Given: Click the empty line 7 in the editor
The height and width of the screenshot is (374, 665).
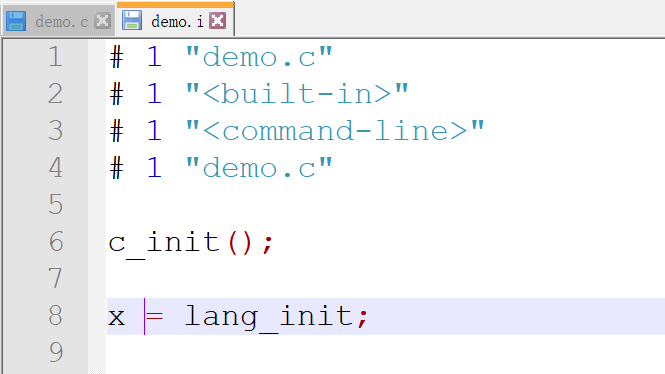Looking at the screenshot, I should [x=385, y=279].
